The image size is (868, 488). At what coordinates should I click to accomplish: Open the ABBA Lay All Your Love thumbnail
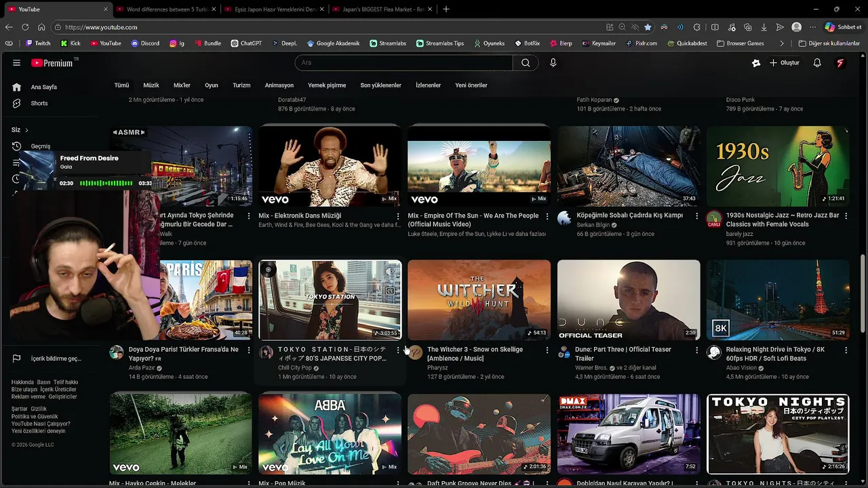pos(330,434)
